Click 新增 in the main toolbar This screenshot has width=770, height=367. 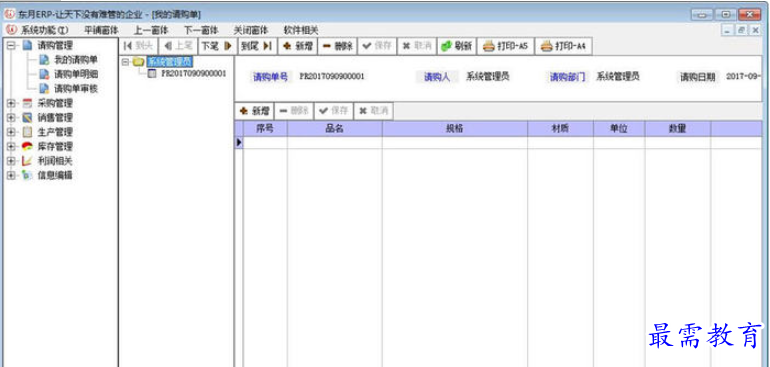298,46
